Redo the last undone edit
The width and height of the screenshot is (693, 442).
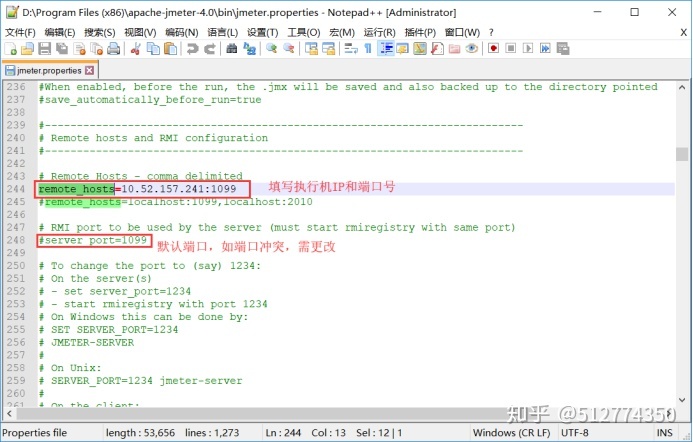tap(209, 49)
